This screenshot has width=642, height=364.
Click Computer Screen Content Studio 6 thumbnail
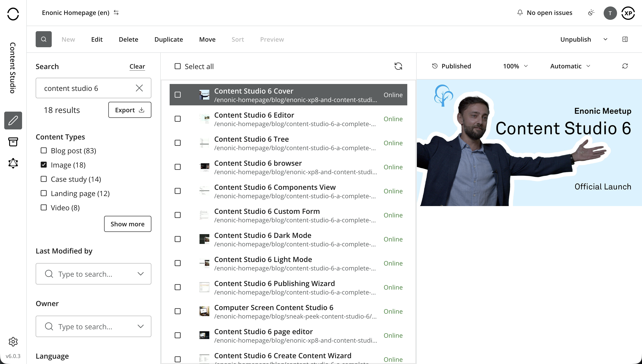click(x=204, y=311)
